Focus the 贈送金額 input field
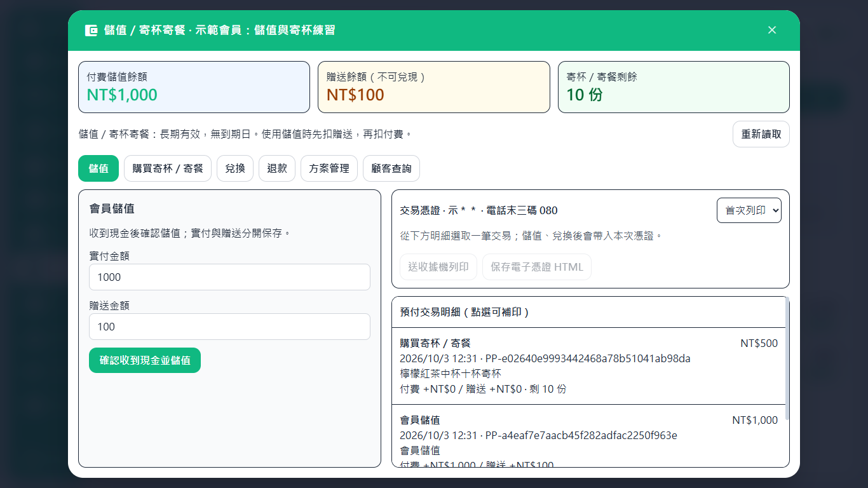868x488 pixels. [x=229, y=327]
